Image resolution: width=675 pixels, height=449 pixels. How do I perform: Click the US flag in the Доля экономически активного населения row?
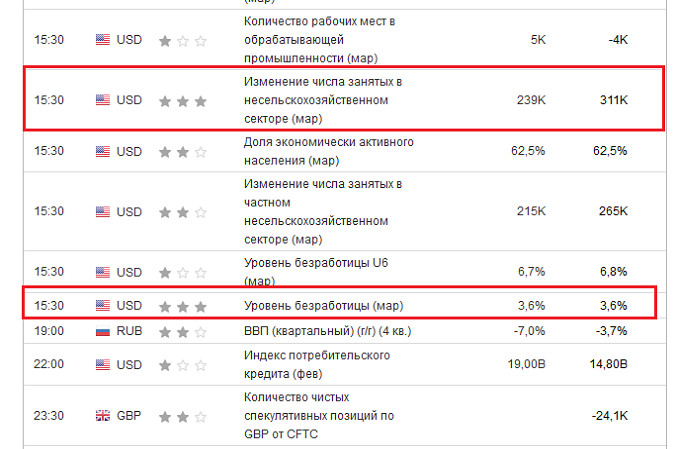(103, 151)
